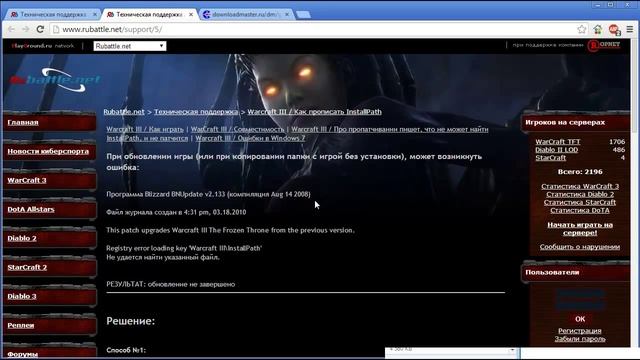Reload the page with refresh icon
Image resolution: width=640 pixels, height=360 pixels.
(x=40, y=29)
